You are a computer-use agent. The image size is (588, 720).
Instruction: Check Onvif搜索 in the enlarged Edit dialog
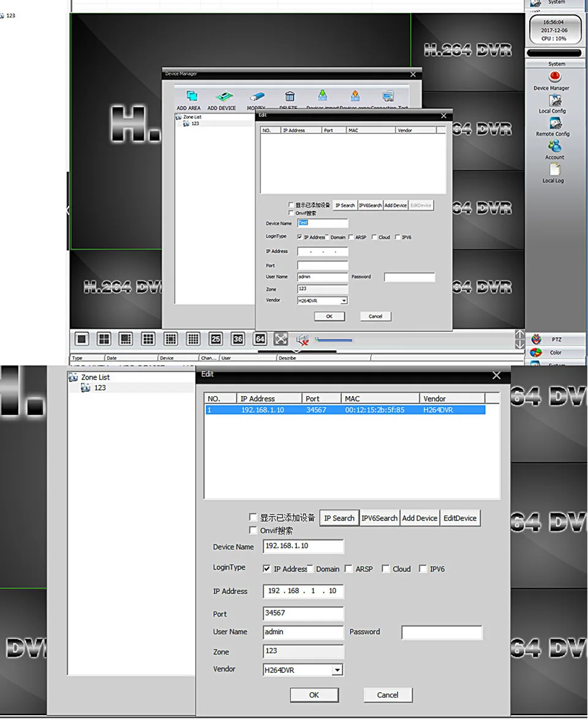pos(252,530)
